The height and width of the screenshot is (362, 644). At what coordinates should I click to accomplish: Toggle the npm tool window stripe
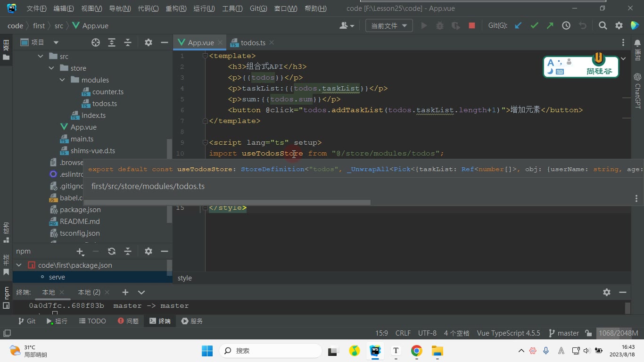point(6,297)
